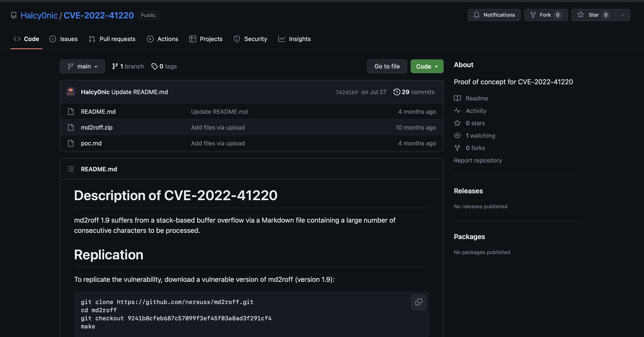Open commit hash 762d1b9
Image resolution: width=644 pixels, height=337 pixels.
tap(346, 92)
